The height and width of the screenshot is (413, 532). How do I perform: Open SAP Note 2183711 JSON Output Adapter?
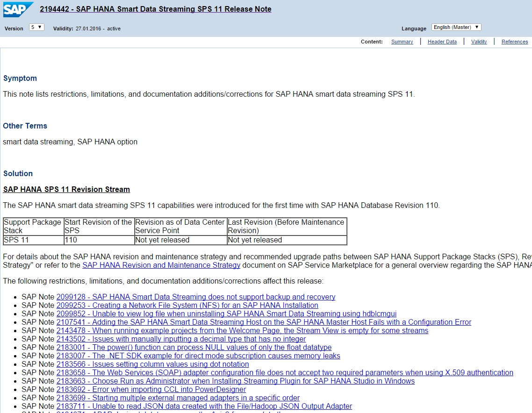point(204,406)
